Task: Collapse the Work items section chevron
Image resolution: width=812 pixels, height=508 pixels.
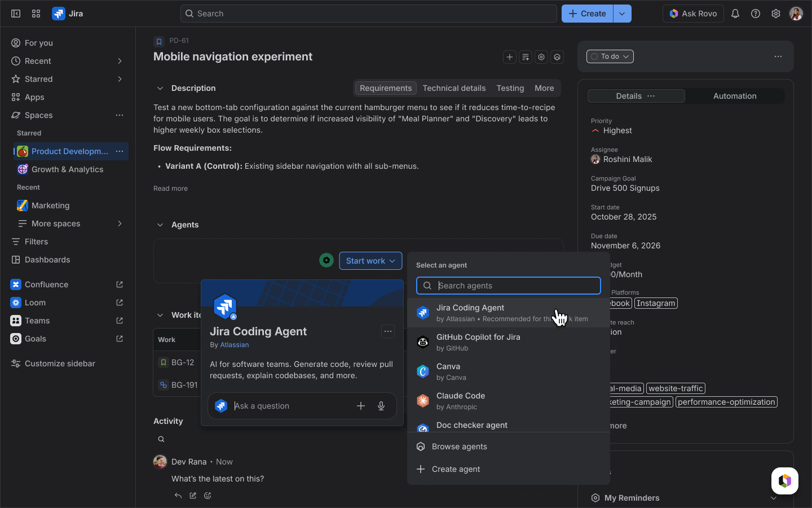Action: (160, 315)
